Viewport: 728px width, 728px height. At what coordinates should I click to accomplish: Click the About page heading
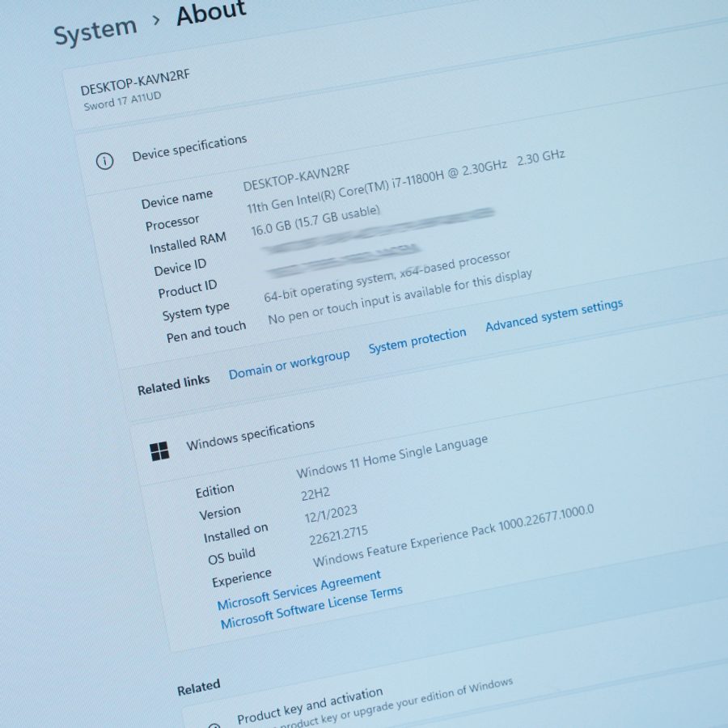tap(211, 12)
